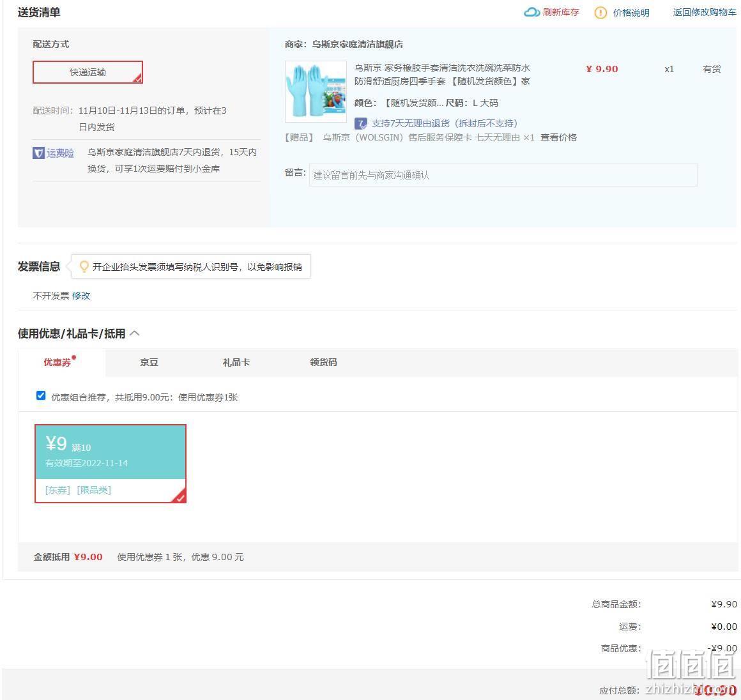Viewport: 741px width, 700px height.
Task: Click the invoice tip lightbulb icon
Action: (84, 266)
